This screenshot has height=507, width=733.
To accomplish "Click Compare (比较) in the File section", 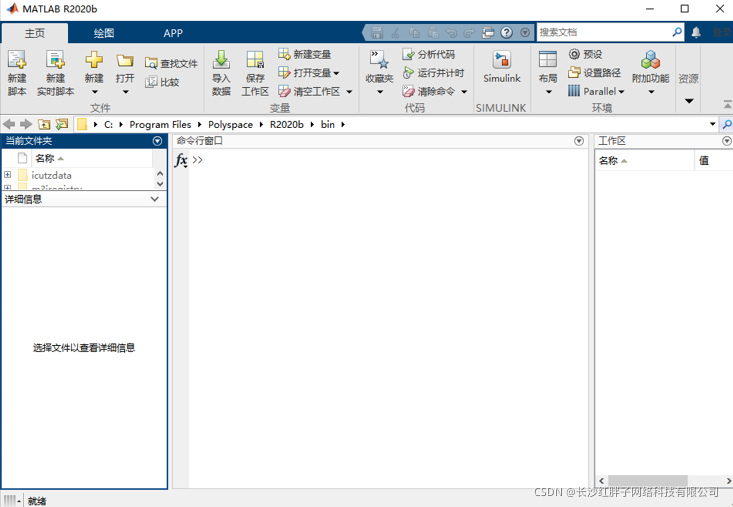I will [x=162, y=82].
